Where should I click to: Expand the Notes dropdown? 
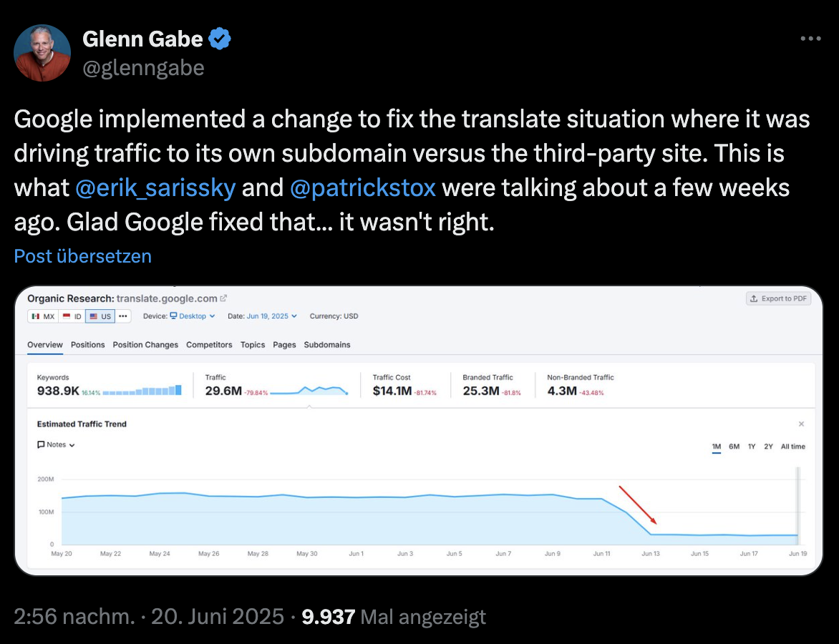(x=71, y=444)
